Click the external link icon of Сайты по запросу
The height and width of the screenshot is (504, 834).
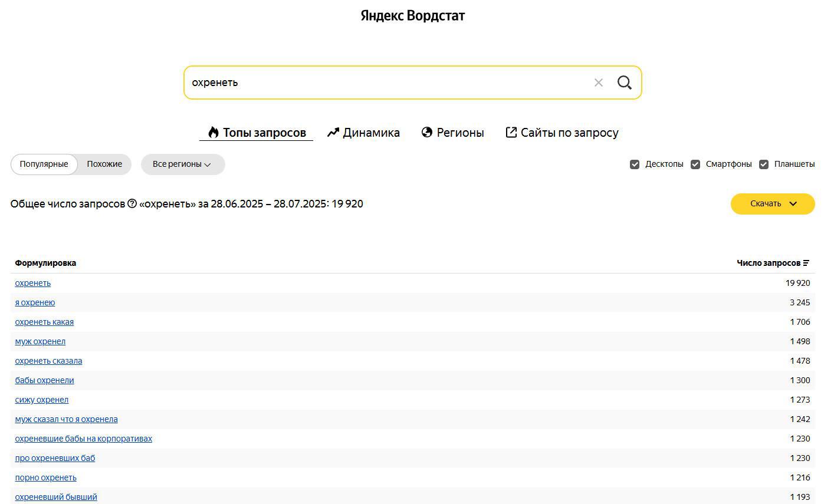(511, 133)
